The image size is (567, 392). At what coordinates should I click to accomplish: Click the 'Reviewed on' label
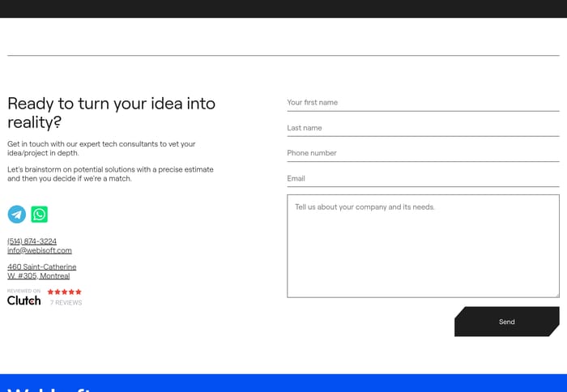24,291
